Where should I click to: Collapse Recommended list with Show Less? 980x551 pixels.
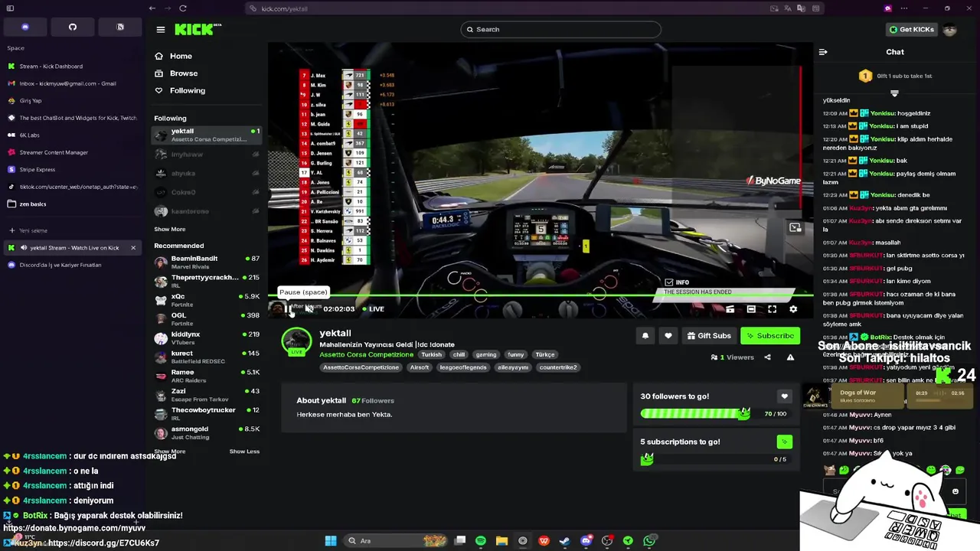[x=244, y=452]
